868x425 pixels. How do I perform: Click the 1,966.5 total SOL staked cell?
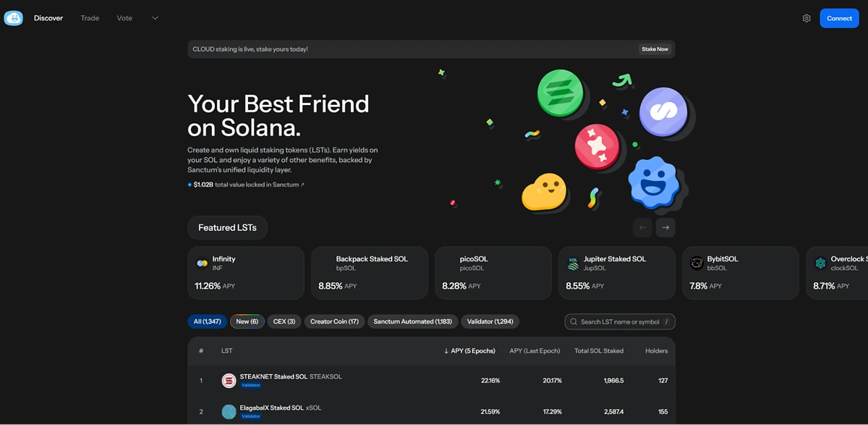tap(613, 381)
